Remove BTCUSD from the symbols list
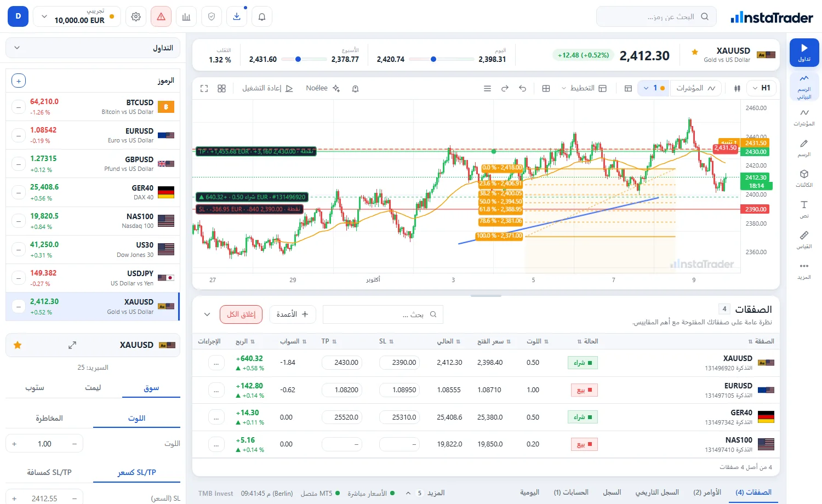Viewport: 822px width, 504px height. 19,107
